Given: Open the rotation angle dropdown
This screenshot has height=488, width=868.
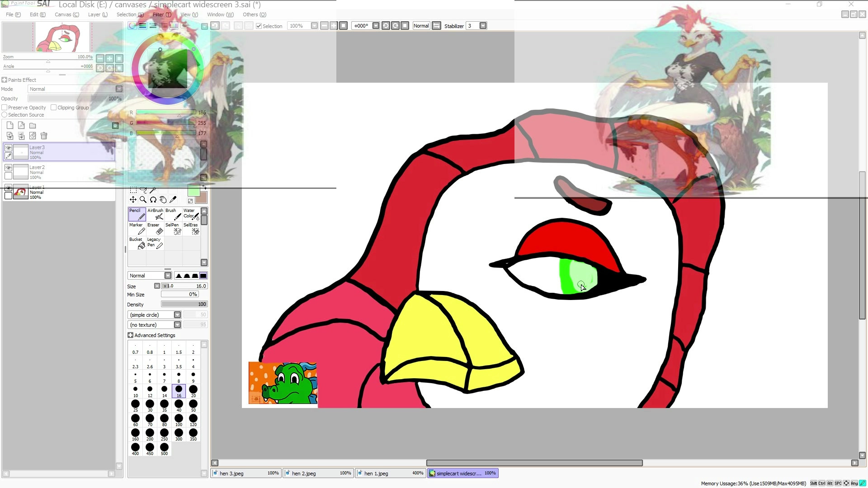Looking at the screenshot, I should pos(376,26).
